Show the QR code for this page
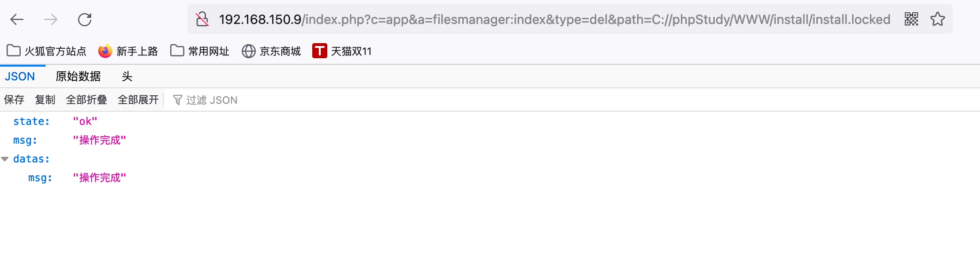980x261 pixels. click(911, 19)
